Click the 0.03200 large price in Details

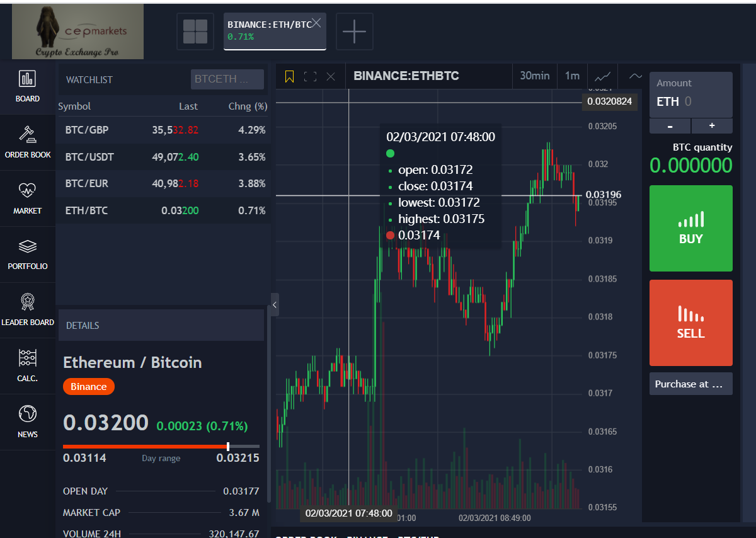click(106, 423)
